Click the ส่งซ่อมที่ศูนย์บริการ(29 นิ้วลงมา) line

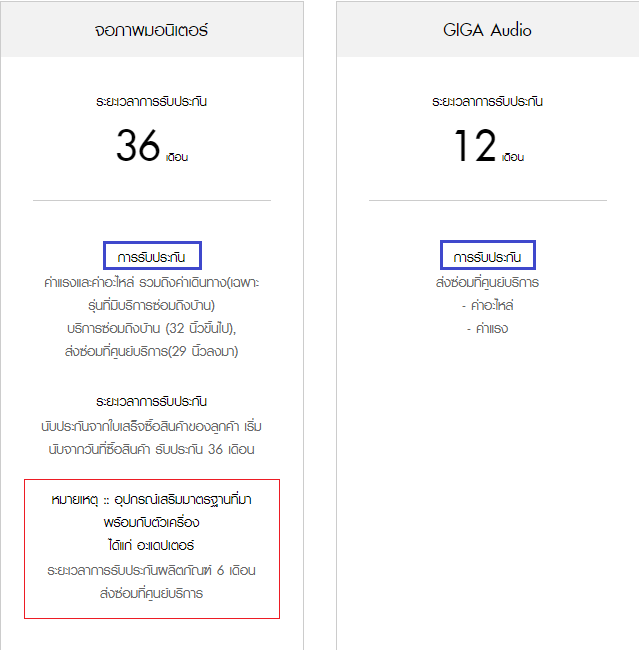pos(152,352)
